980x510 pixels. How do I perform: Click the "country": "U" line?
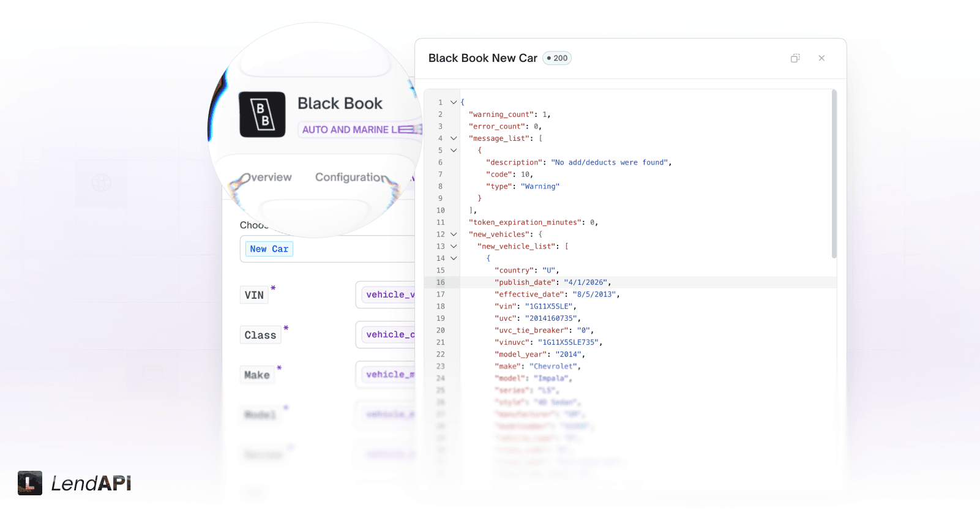pos(526,271)
